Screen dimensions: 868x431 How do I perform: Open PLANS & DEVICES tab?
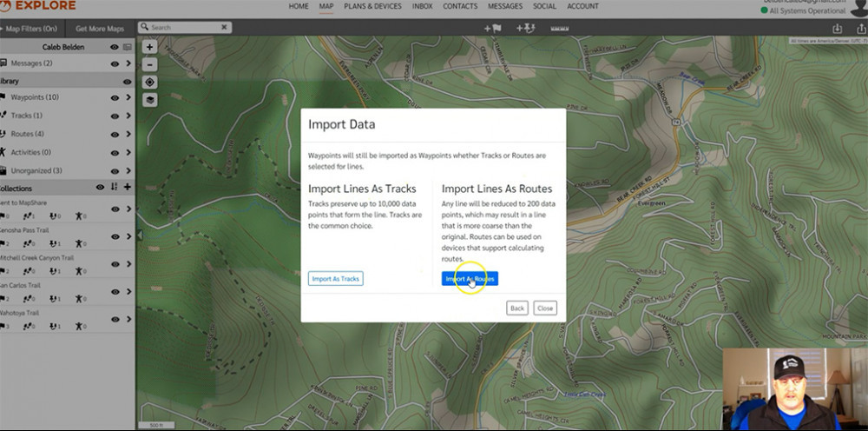coord(372,6)
